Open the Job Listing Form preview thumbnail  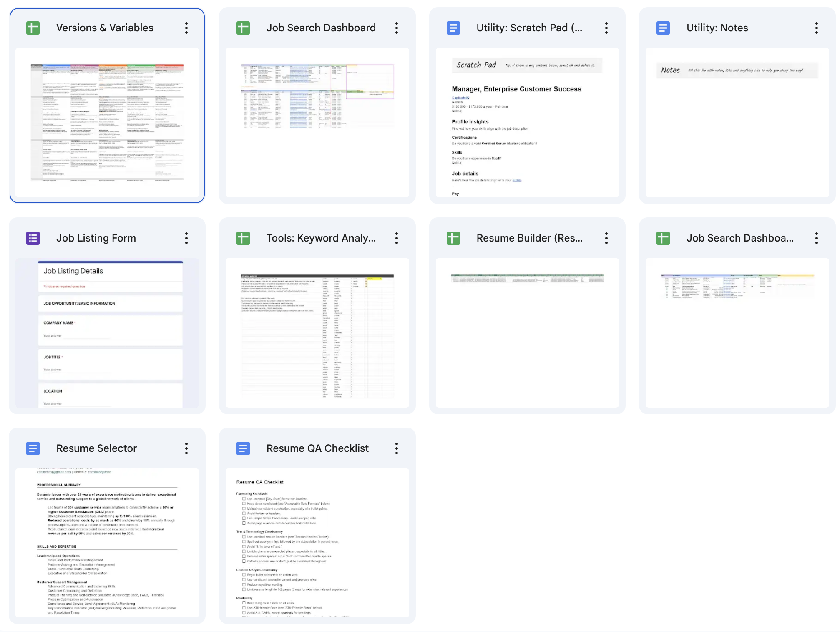coord(107,333)
